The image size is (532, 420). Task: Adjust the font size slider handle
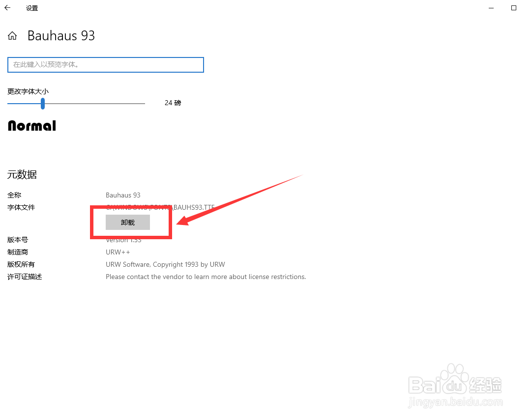tap(43, 103)
